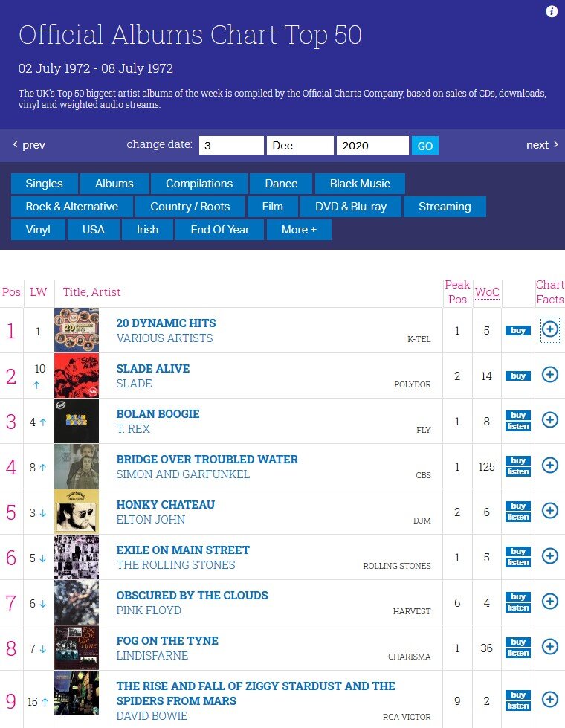Image resolution: width=565 pixels, height=728 pixels.
Task: Open the BRIDGE OVER TROUBLED WATER title link
Action: (x=207, y=459)
